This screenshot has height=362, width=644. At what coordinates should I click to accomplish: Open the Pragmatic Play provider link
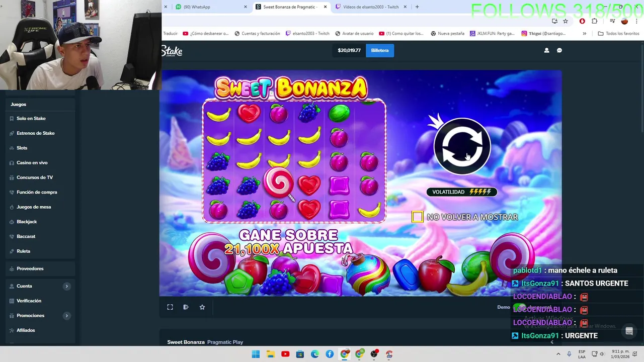(225, 342)
